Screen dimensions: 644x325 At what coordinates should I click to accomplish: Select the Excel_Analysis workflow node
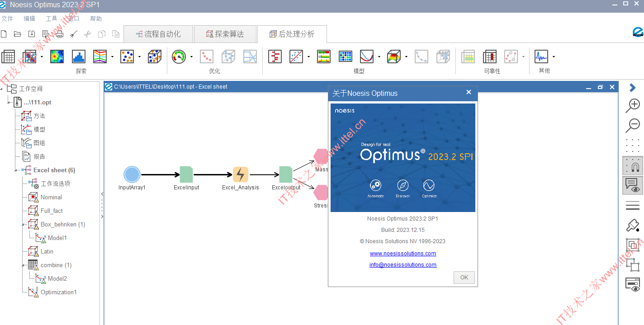click(x=241, y=174)
